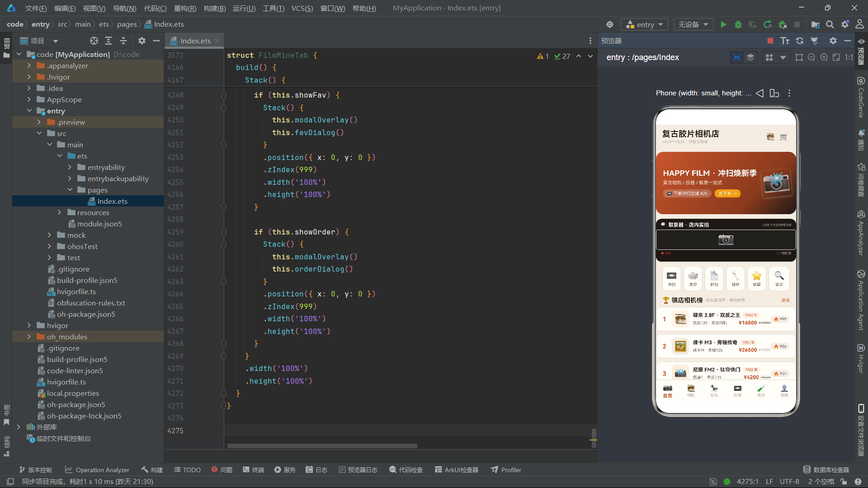Viewport: 868px width, 488px height.
Task: Toggle Hvigor side panel
Action: pos(861,358)
